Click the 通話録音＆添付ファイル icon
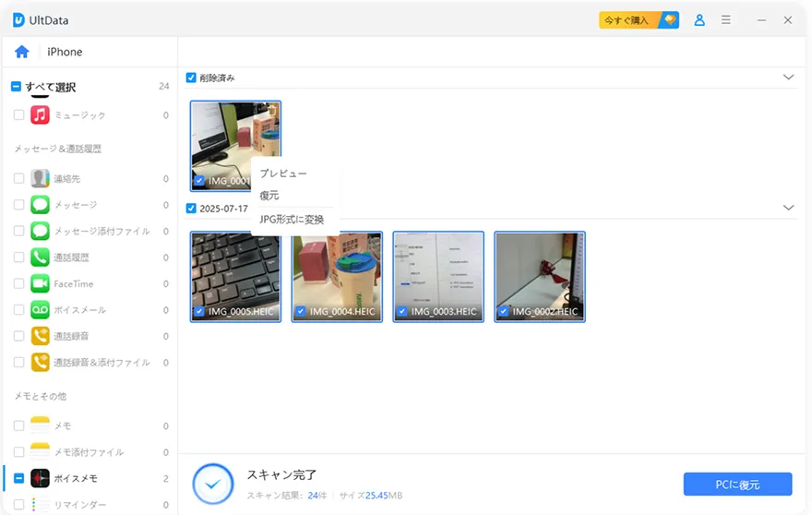Screen dimensions: 812x515 40,362
